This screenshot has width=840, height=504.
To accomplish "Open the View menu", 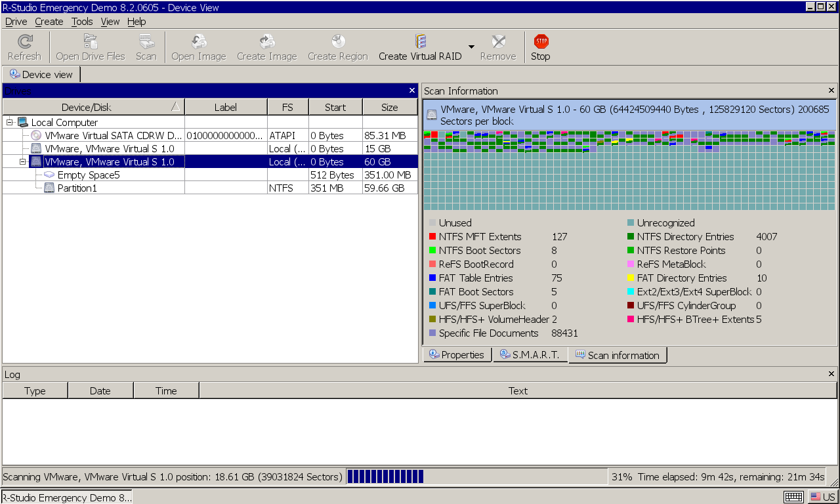I will click(110, 22).
